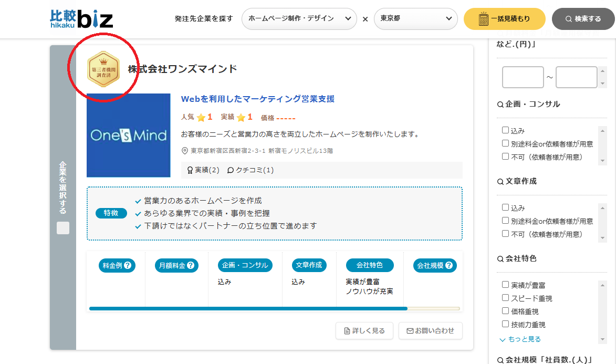Screen dimensions: 616x364
Task: Click the 第三者機関調査済 gold badge
Action: 103,69
